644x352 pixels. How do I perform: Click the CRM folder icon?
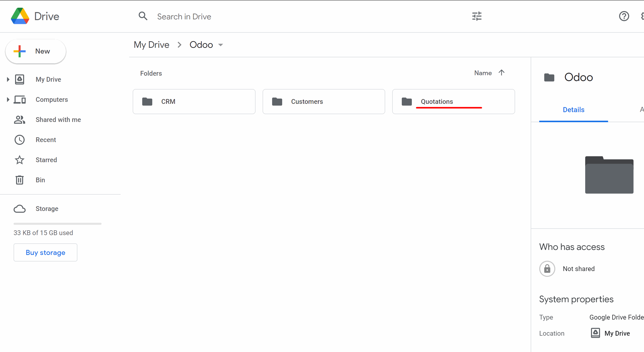pos(147,102)
